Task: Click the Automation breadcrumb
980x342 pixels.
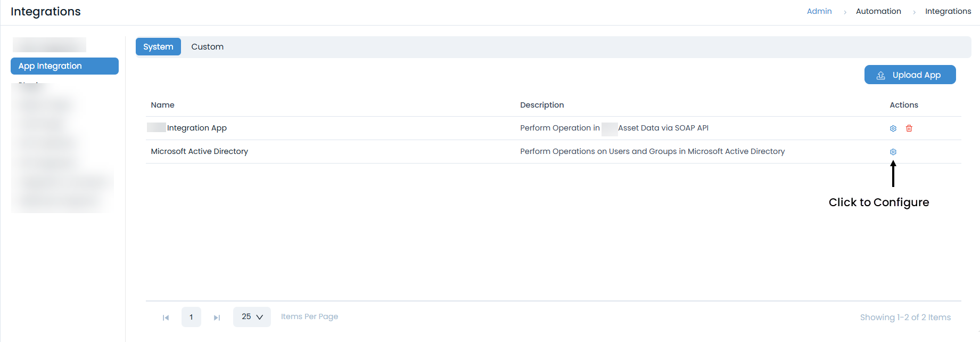Action: 878,11
